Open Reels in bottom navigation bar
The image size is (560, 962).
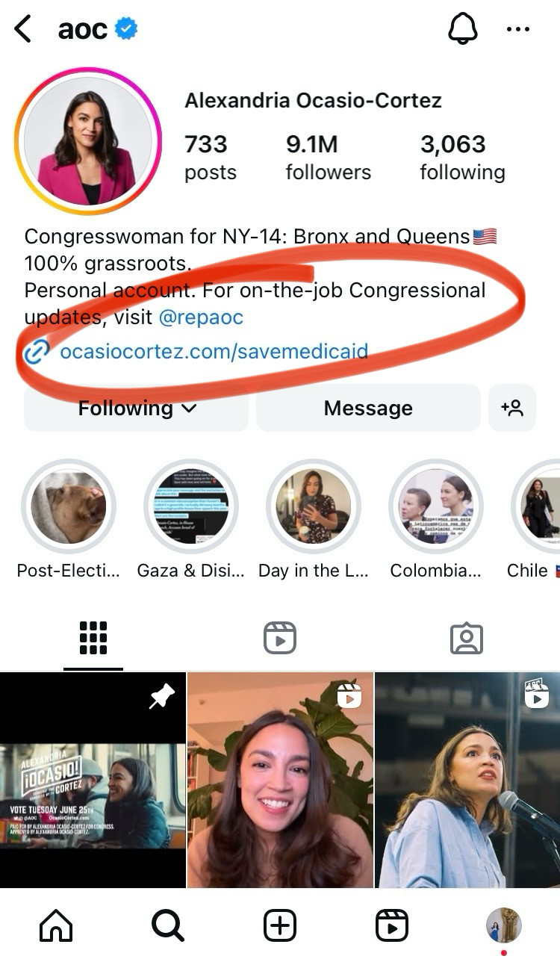392,926
